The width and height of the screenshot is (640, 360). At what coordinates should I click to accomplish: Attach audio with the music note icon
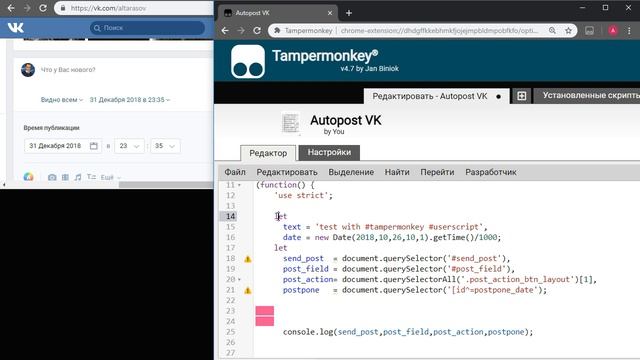[x=78, y=177]
